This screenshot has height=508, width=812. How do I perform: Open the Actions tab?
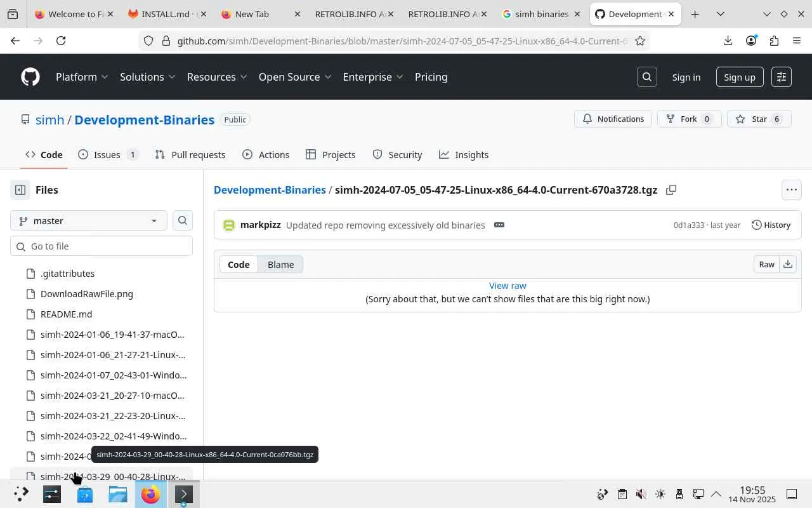click(x=266, y=154)
